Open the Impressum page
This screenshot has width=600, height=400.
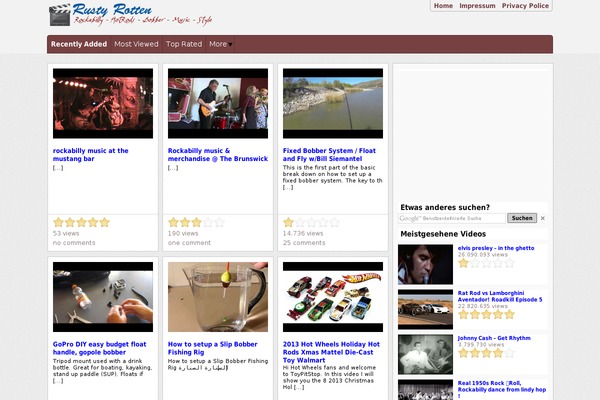(x=477, y=6)
